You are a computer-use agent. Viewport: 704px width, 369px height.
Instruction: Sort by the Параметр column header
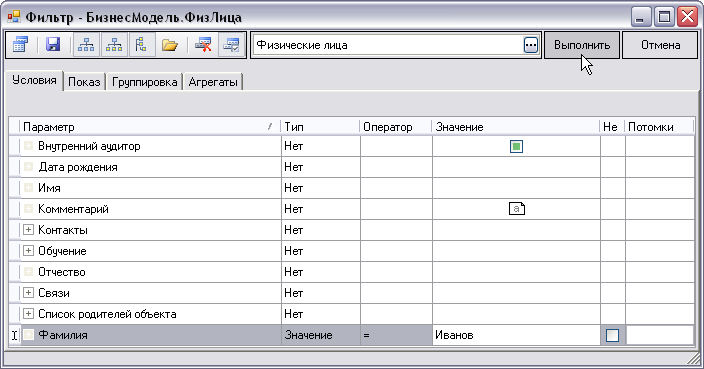tap(150, 127)
